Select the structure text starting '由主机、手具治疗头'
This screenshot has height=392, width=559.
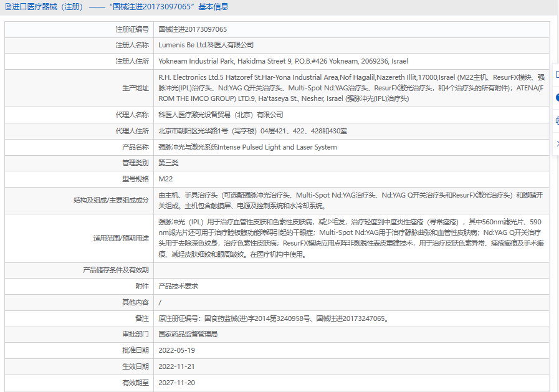351,200
